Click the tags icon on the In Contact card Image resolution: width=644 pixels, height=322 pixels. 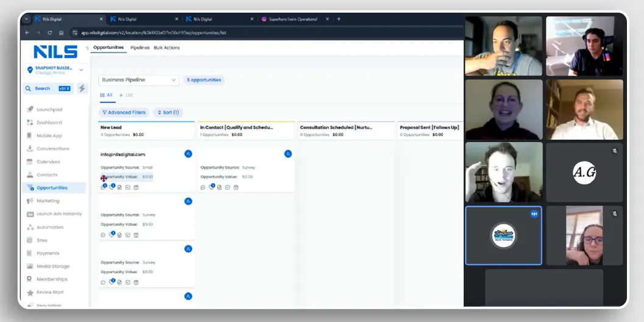point(211,188)
